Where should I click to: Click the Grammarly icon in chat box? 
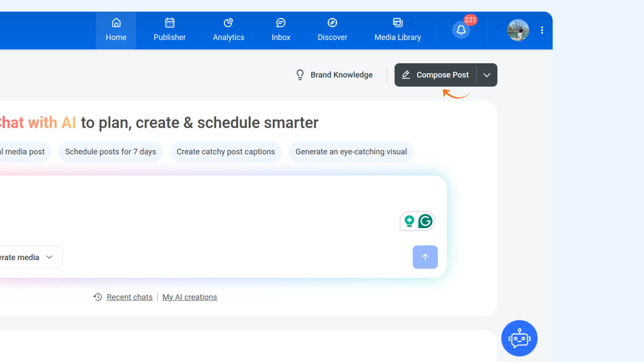coord(425,221)
